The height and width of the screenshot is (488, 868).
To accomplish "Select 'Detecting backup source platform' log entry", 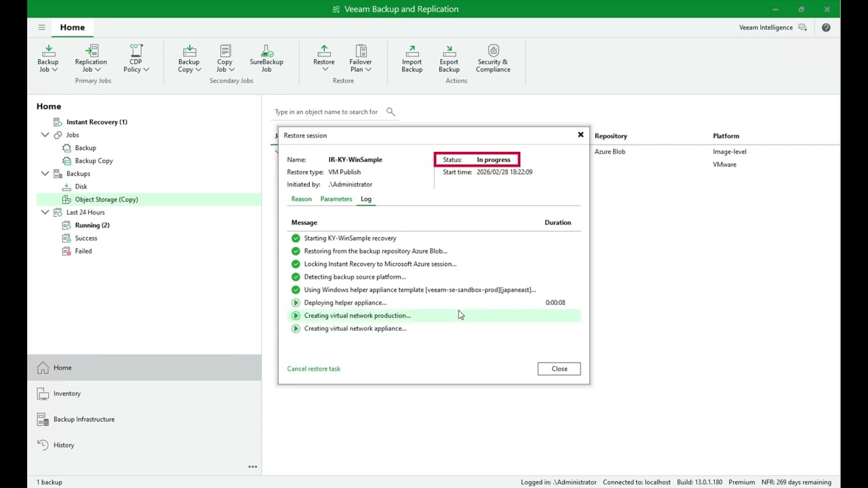I will point(434,277).
